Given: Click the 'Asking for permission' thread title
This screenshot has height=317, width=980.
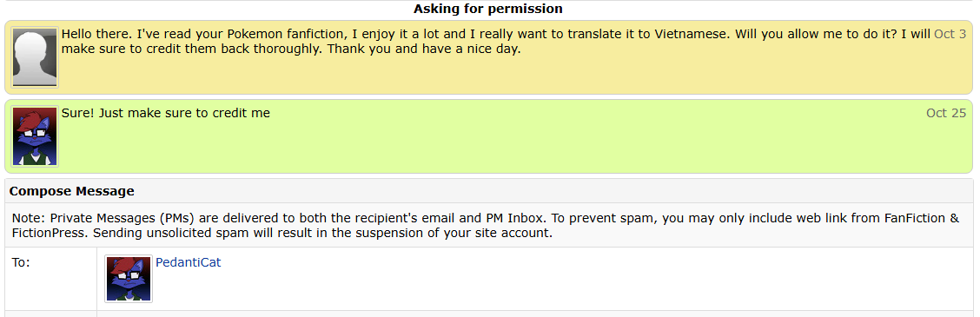Looking at the screenshot, I should pos(488,9).
